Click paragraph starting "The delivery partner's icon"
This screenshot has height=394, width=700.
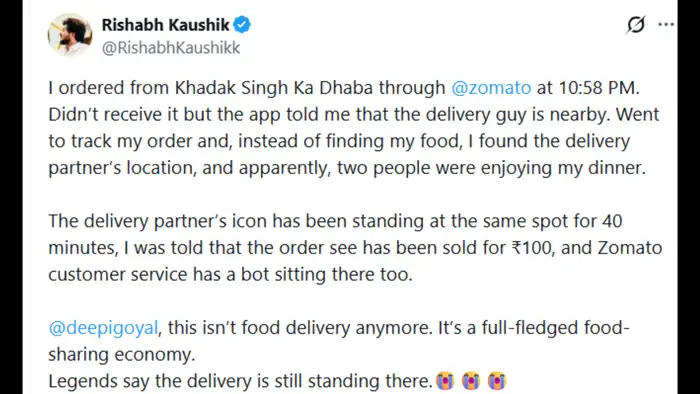pos(355,248)
